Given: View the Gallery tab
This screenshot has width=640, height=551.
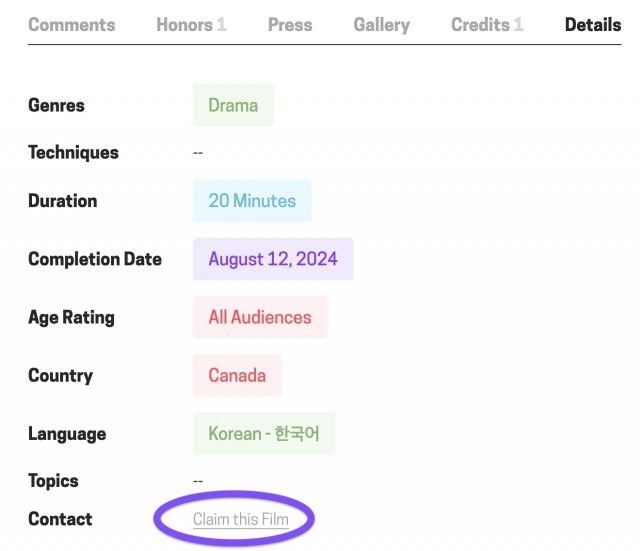Looking at the screenshot, I should (381, 25).
